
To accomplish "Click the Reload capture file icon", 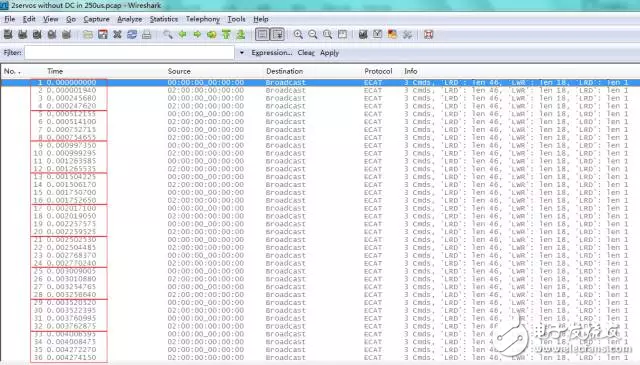I will click(132, 35).
